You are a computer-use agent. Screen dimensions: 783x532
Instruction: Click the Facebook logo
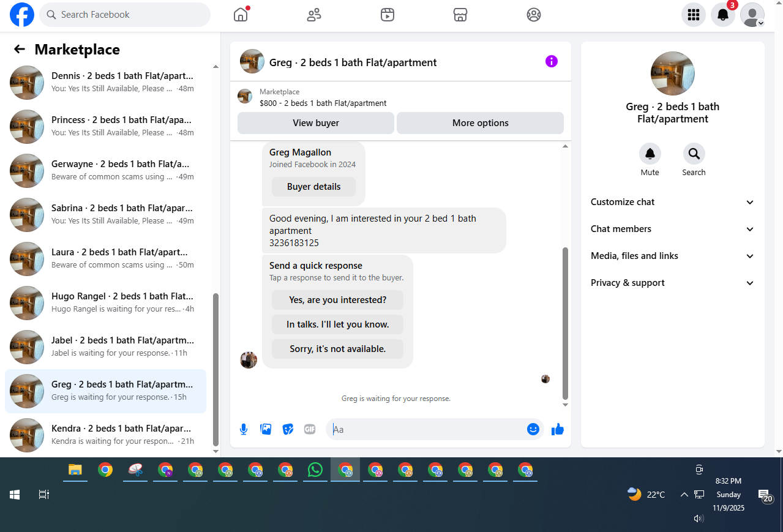pos(22,15)
